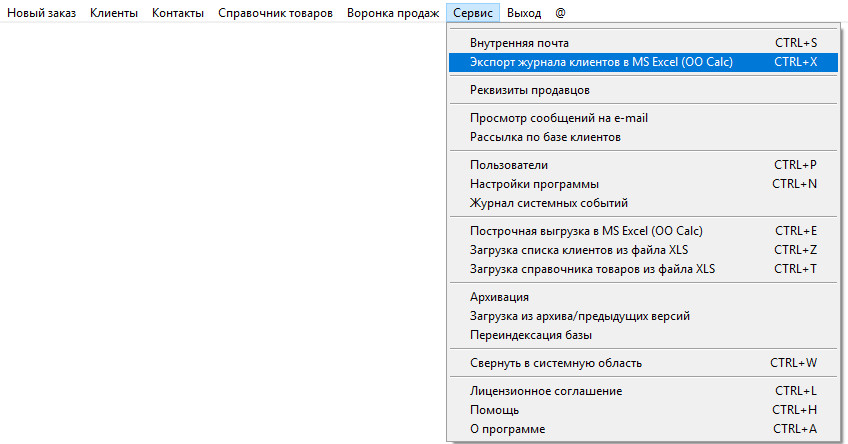Click the Контакты menu item
This screenshot has height=444, width=848.
tap(178, 13)
